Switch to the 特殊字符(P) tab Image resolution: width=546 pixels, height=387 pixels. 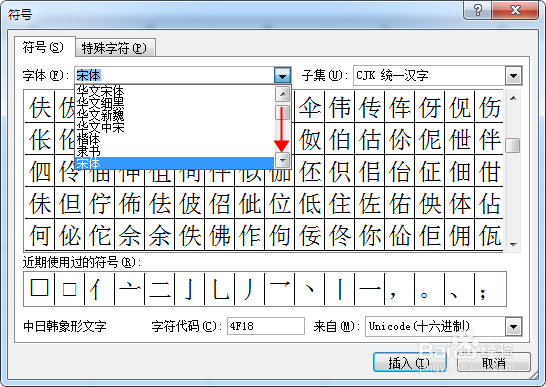click(115, 48)
